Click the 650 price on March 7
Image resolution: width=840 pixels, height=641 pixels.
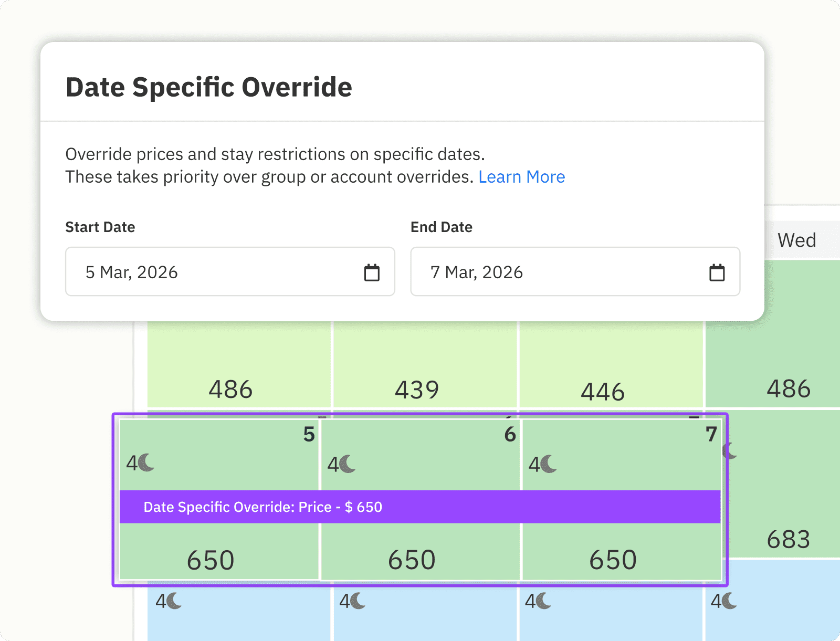(613, 560)
